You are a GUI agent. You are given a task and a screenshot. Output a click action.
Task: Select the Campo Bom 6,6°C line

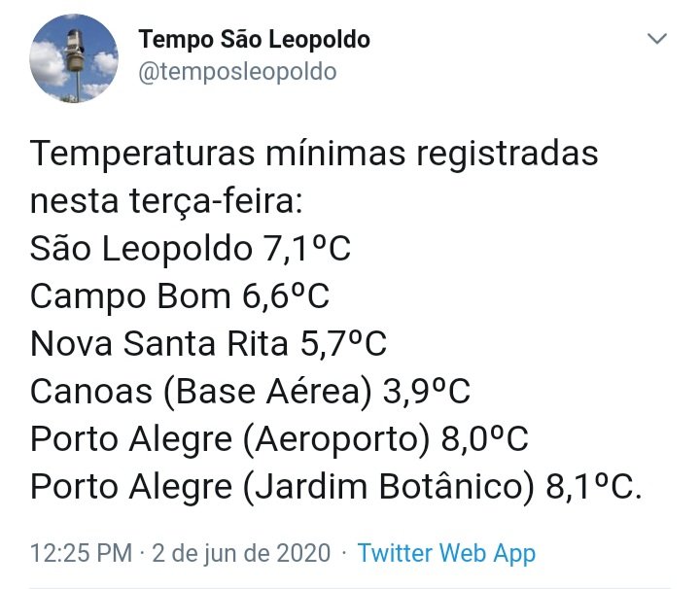180,295
